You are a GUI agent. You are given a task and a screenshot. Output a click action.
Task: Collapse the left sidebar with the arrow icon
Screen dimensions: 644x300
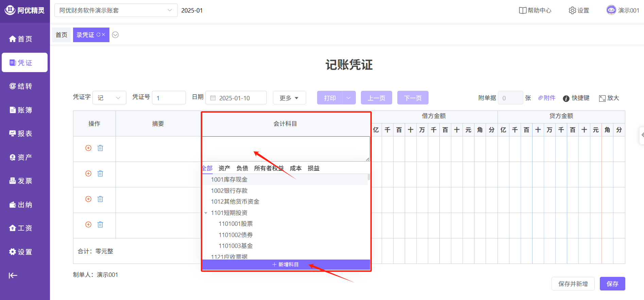[13, 276]
